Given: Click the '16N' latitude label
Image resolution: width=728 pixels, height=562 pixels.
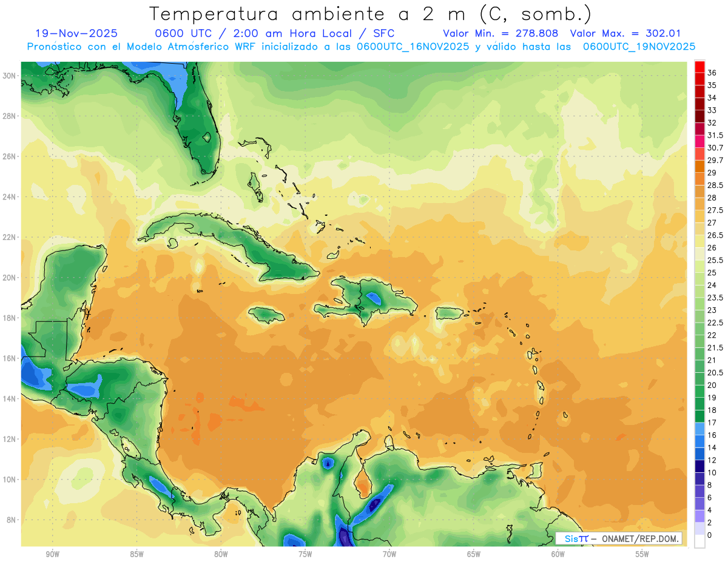Looking at the screenshot, I should coord(9,358).
